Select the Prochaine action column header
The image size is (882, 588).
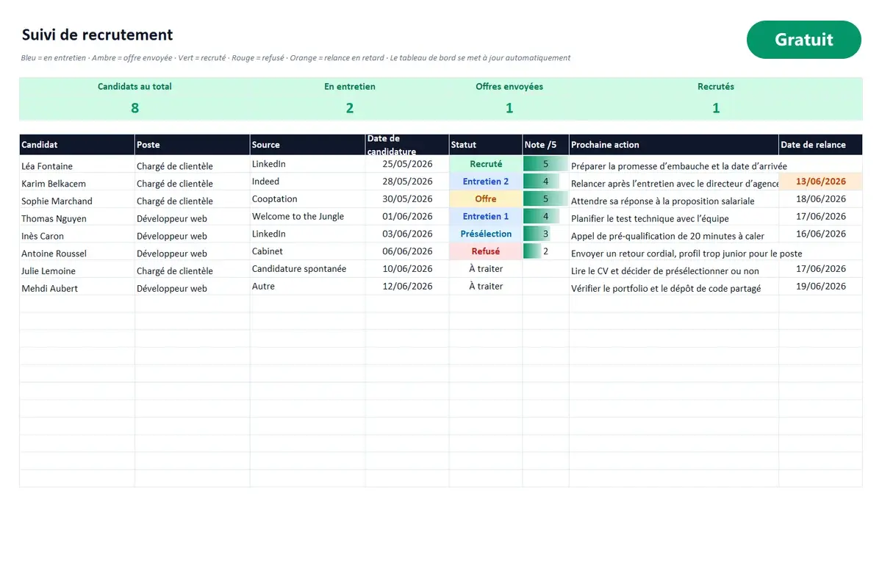[x=674, y=145]
